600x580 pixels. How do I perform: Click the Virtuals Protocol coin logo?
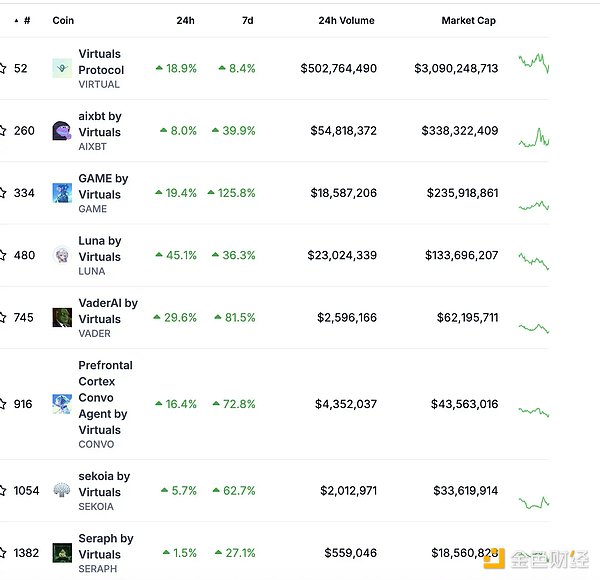[x=61, y=69]
